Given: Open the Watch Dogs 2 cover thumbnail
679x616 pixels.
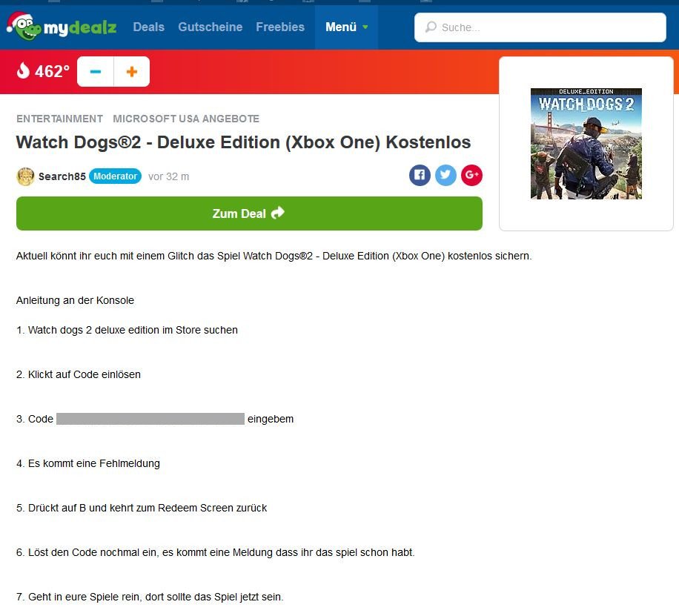Looking at the screenshot, I should coord(586,144).
